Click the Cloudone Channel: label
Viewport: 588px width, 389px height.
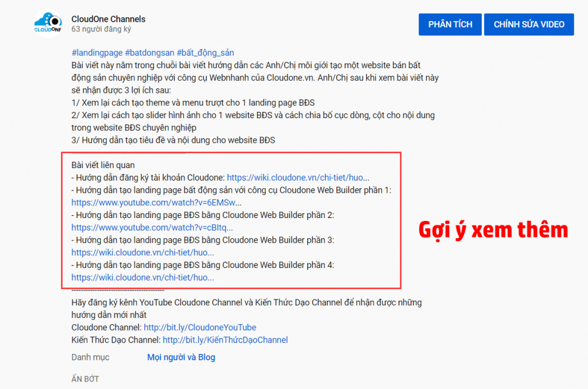click(x=106, y=328)
